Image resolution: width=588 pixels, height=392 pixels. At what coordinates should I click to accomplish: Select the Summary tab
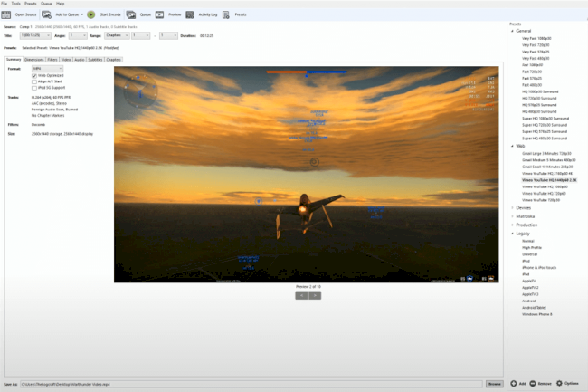pyautogui.click(x=14, y=59)
